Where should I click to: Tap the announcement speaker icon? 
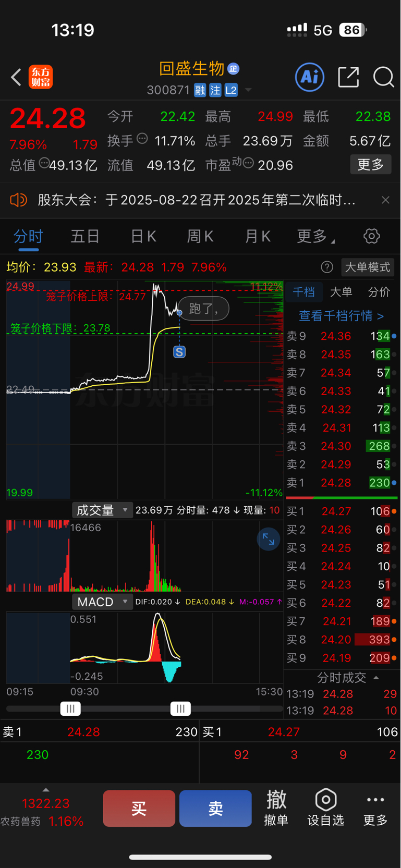coord(18,200)
